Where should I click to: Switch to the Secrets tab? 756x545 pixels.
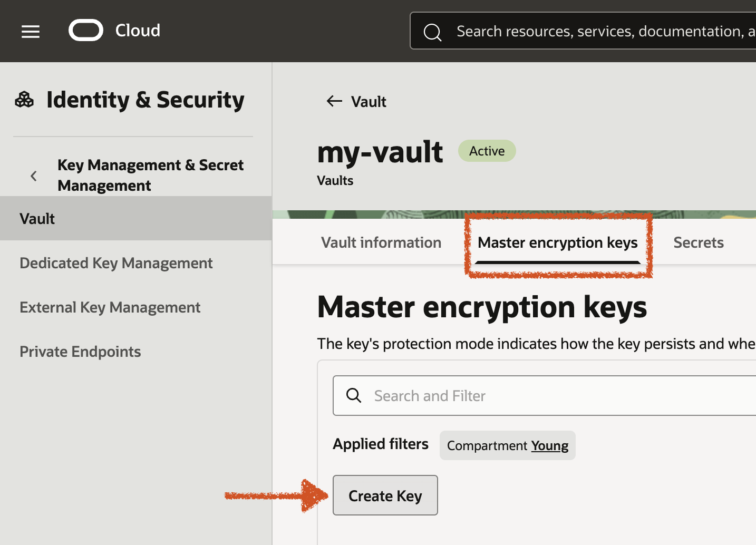pos(699,242)
